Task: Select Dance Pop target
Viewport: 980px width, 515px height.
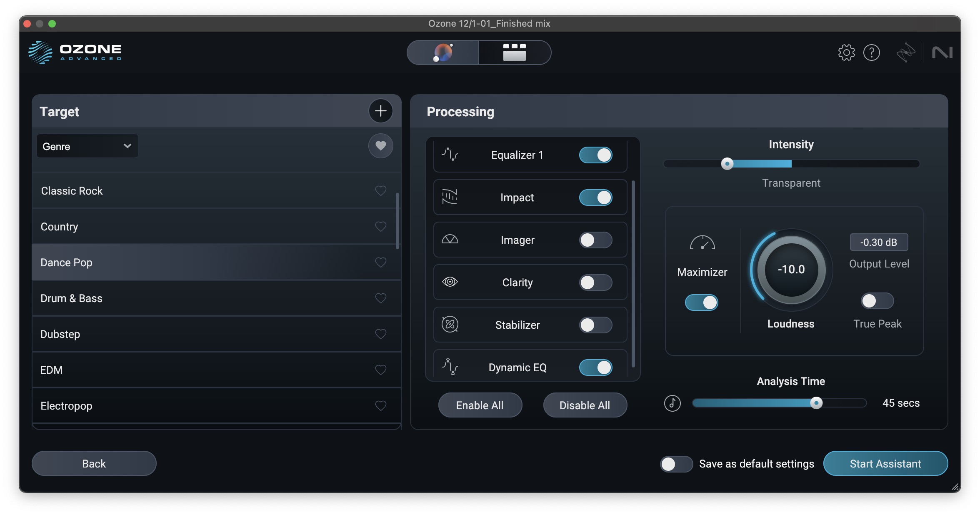Action: tap(216, 262)
